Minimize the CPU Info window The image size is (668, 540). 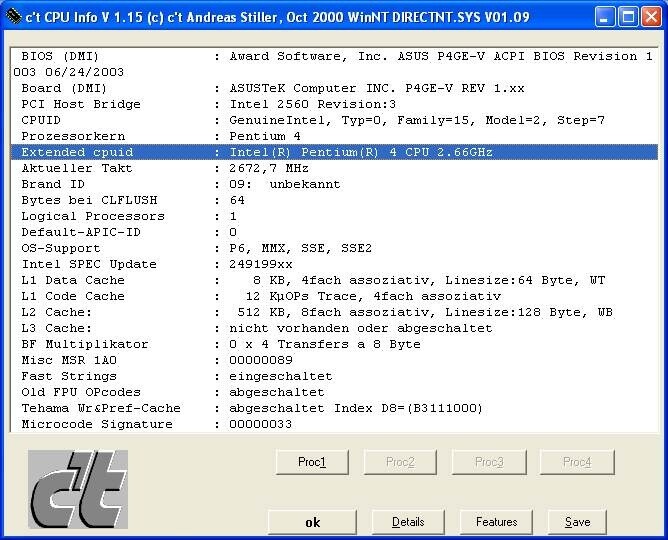[605, 17]
